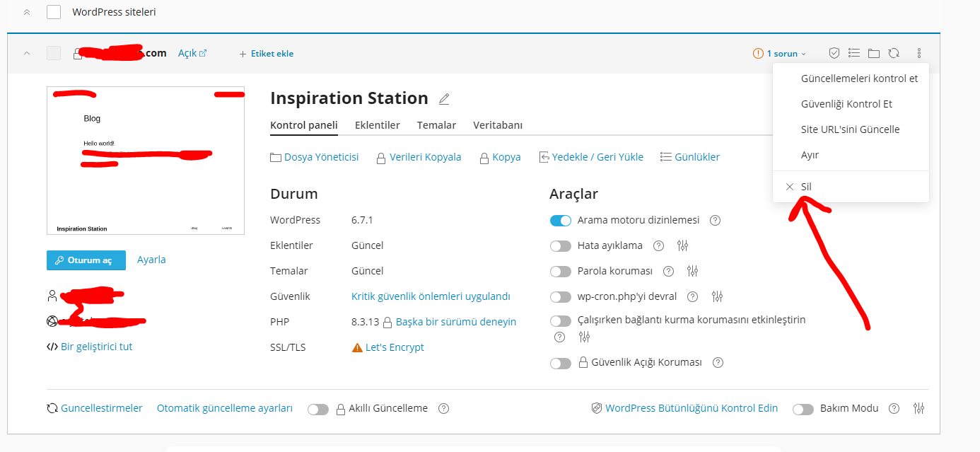
Task: Open help icon for Hata ayıklama
Action: click(658, 245)
